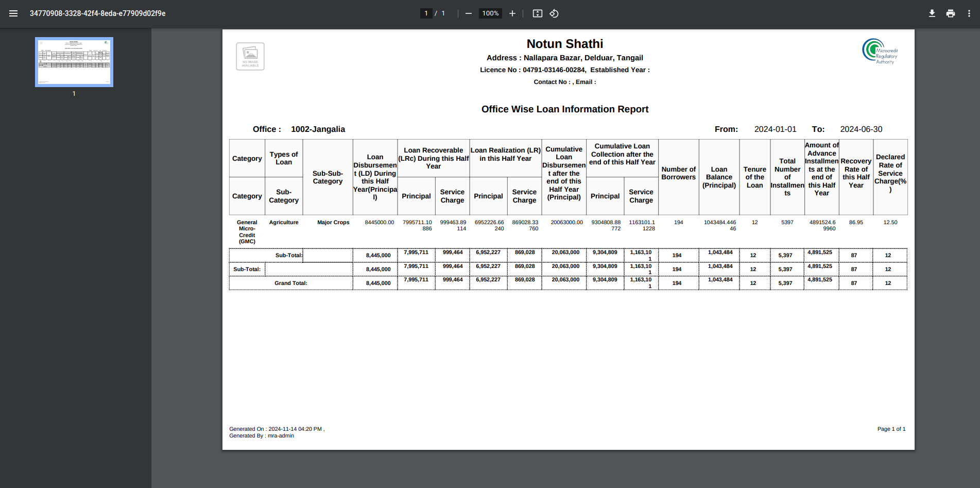Click the value '8445000.00'
980x488 pixels.
pos(380,223)
